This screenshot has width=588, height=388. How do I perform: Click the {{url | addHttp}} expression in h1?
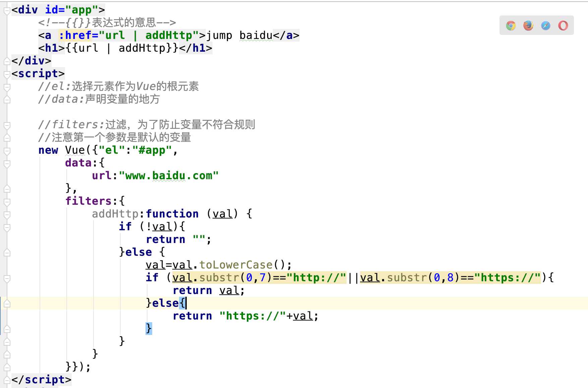coord(122,48)
